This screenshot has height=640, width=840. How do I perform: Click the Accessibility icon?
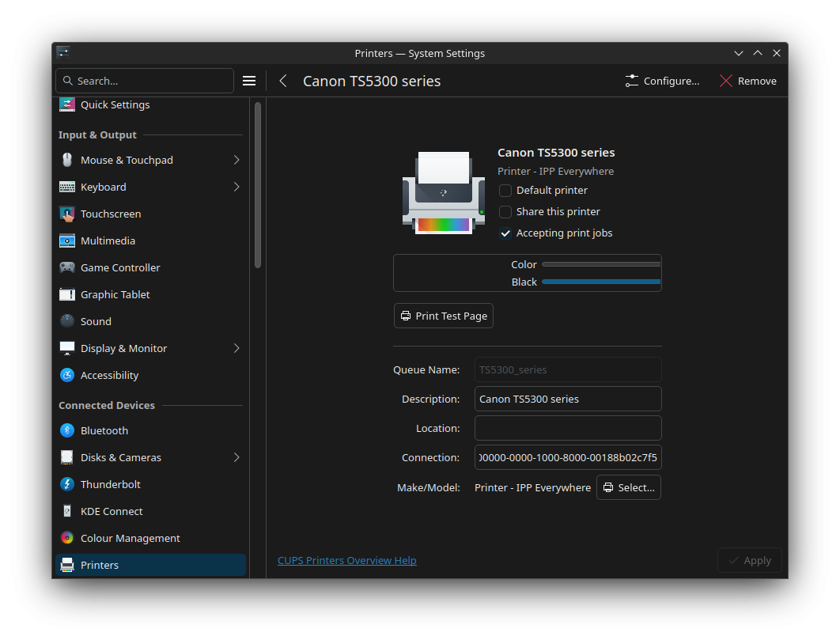pos(67,375)
